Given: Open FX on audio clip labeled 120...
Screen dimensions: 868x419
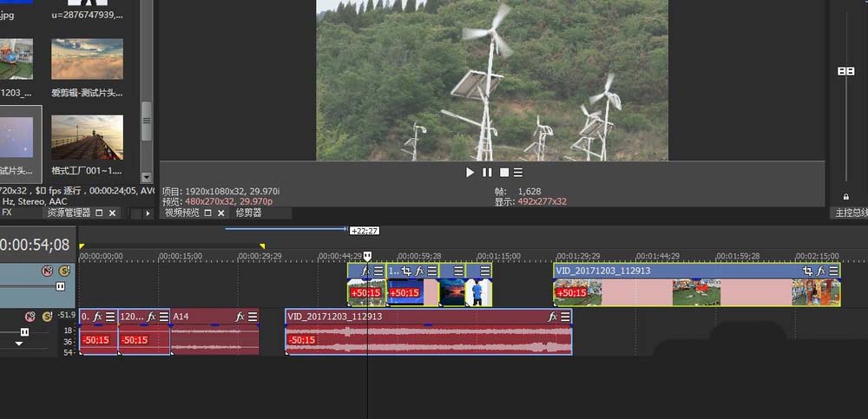Looking at the screenshot, I should point(150,317).
